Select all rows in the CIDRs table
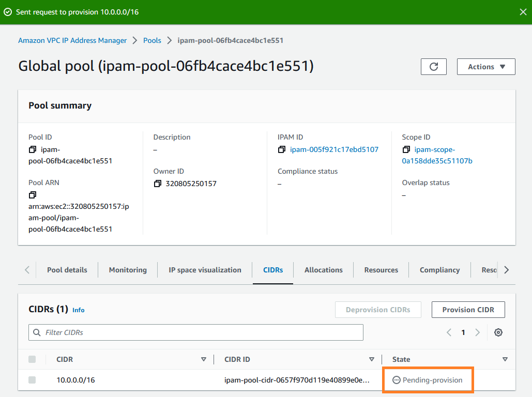The height and width of the screenshot is (397, 532). pyautogui.click(x=32, y=359)
